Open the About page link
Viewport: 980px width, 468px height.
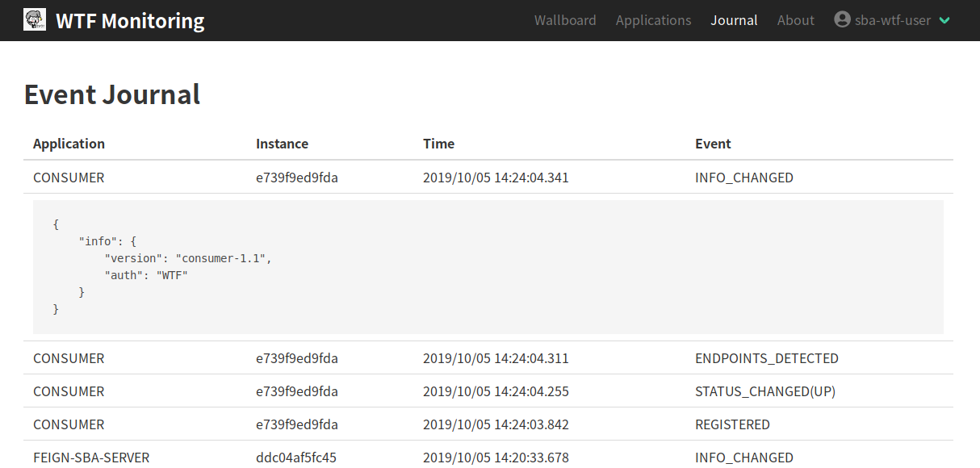[795, 20]
